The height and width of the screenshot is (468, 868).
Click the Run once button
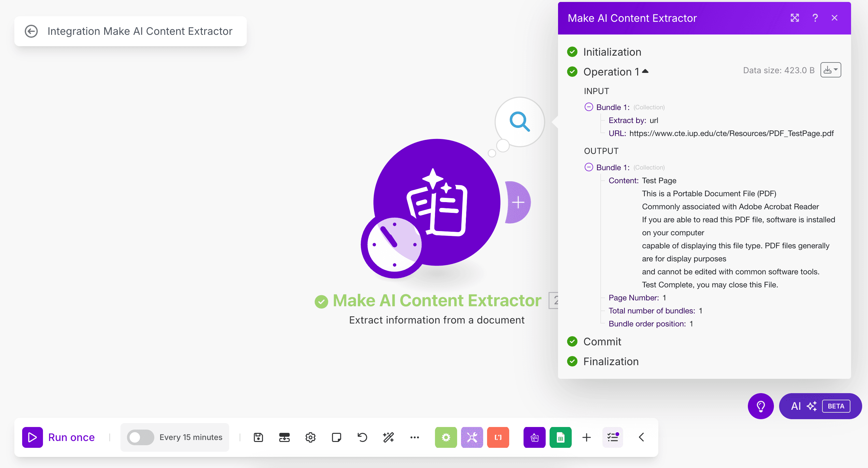point(60,437)
